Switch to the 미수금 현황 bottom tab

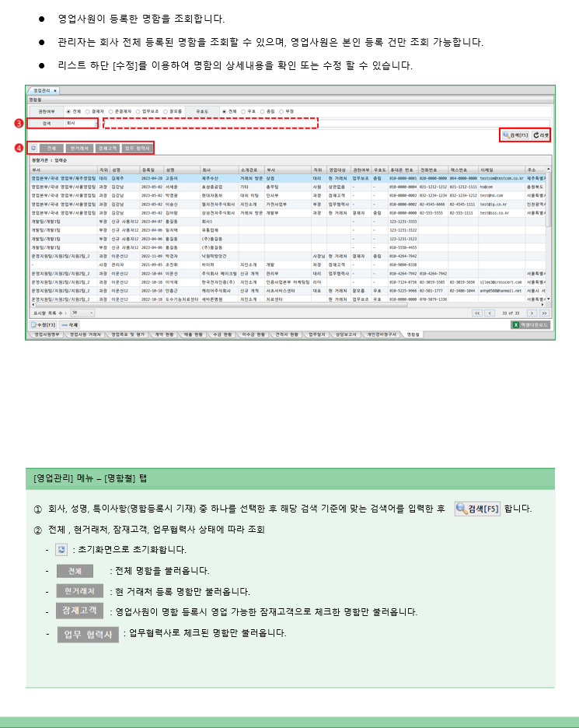point(253,334)
